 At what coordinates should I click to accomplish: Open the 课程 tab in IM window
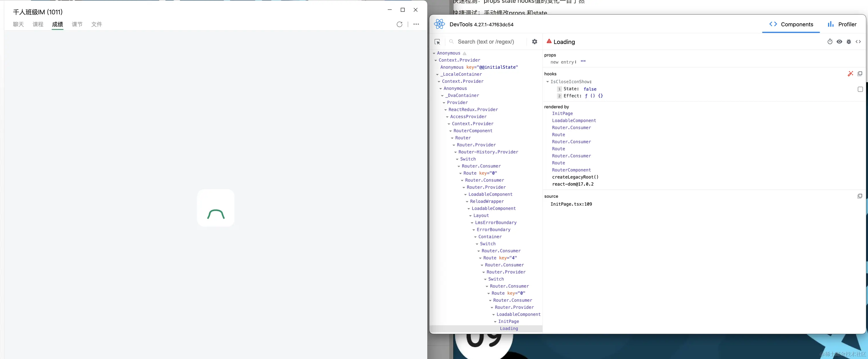38,24
